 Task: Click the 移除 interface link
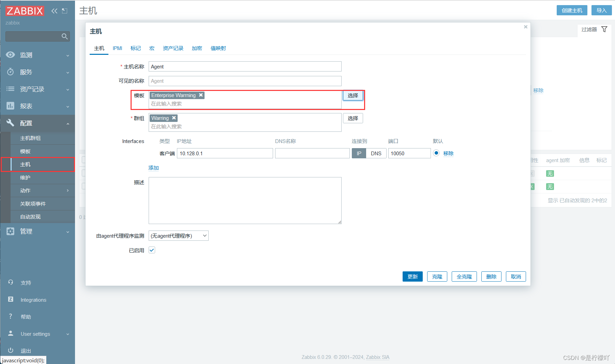pos(448,153)
